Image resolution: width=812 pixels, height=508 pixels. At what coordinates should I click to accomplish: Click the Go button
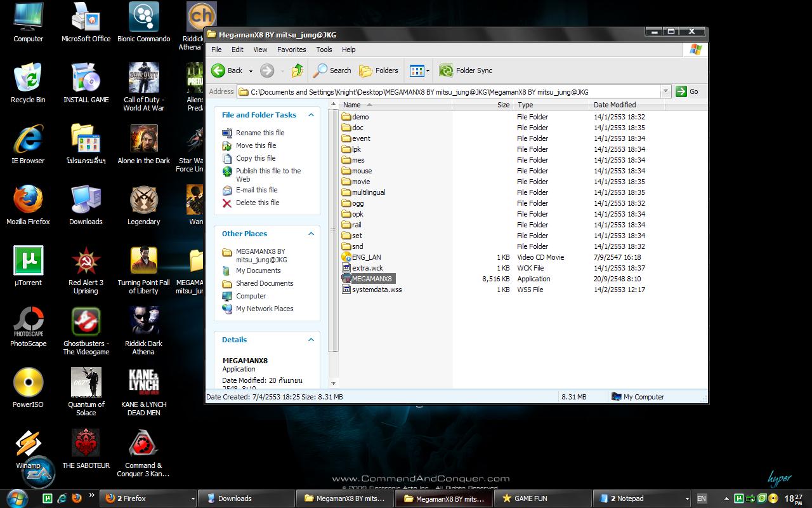coord(688,91)
